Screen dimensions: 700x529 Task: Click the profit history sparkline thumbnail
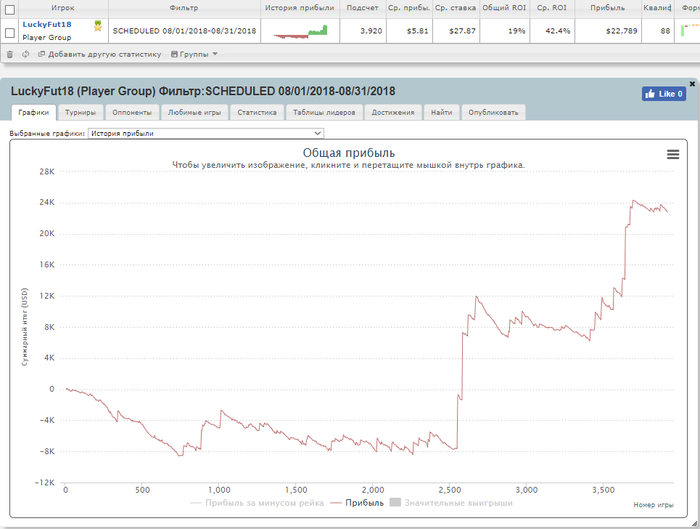pyautogui.click(x=300, y=31)
